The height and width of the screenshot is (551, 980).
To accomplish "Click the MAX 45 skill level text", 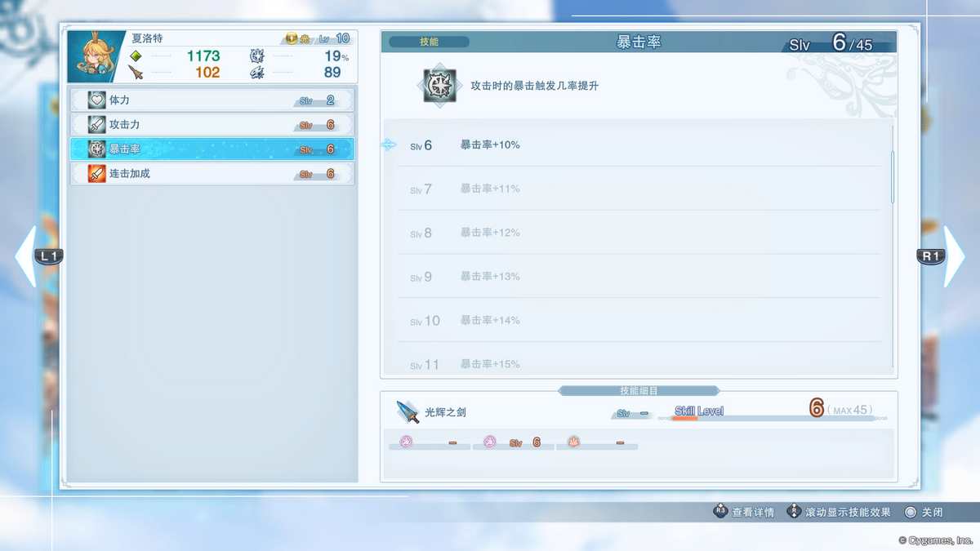I will 850,410.
